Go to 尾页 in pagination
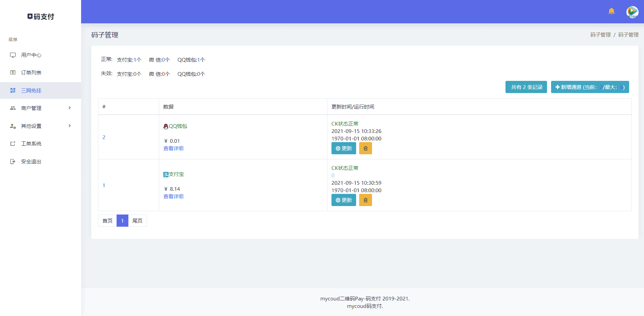The image size is (644, 316). click(137, 221)
